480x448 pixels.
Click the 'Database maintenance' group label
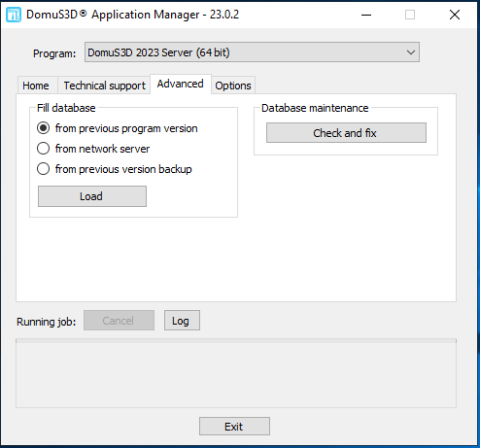tap(315, 108)
